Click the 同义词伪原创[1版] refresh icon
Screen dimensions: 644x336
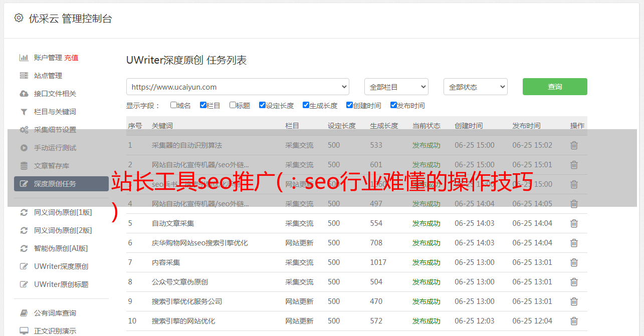click(x=24, y=212)
